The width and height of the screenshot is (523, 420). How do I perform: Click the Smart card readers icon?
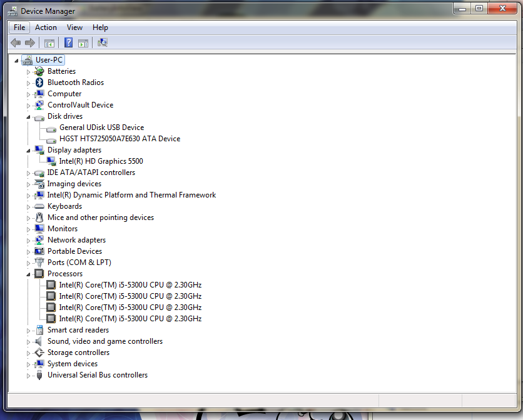[x=39, y=330]
